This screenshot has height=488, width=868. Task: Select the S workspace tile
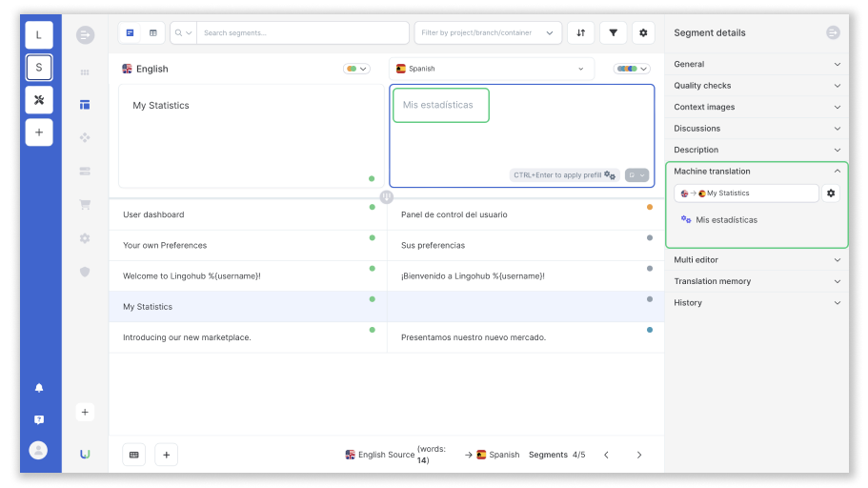click(x=39, y=68)
